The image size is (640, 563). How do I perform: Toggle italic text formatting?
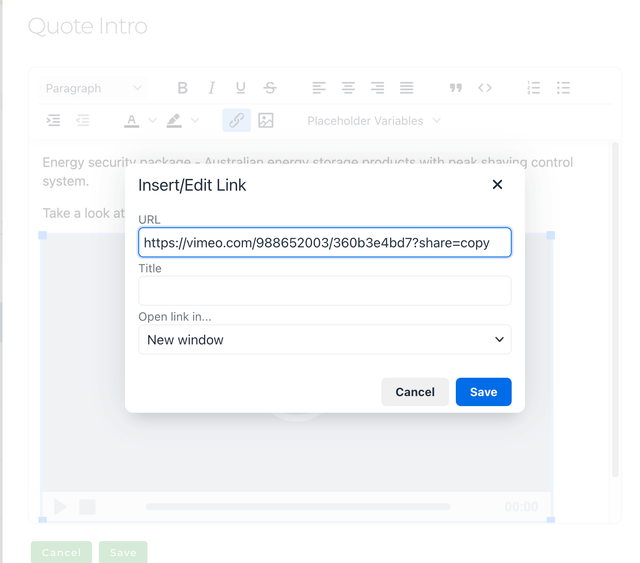(x=212, y=88)
